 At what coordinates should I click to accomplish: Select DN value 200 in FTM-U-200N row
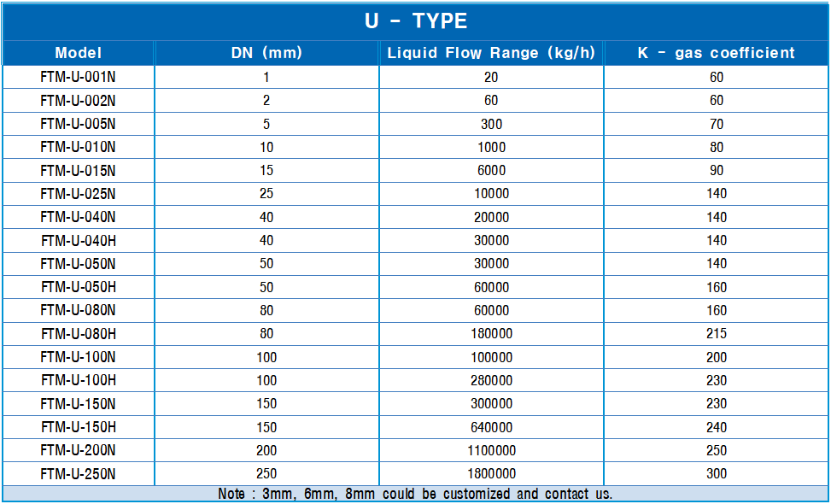tap(266, 450)
